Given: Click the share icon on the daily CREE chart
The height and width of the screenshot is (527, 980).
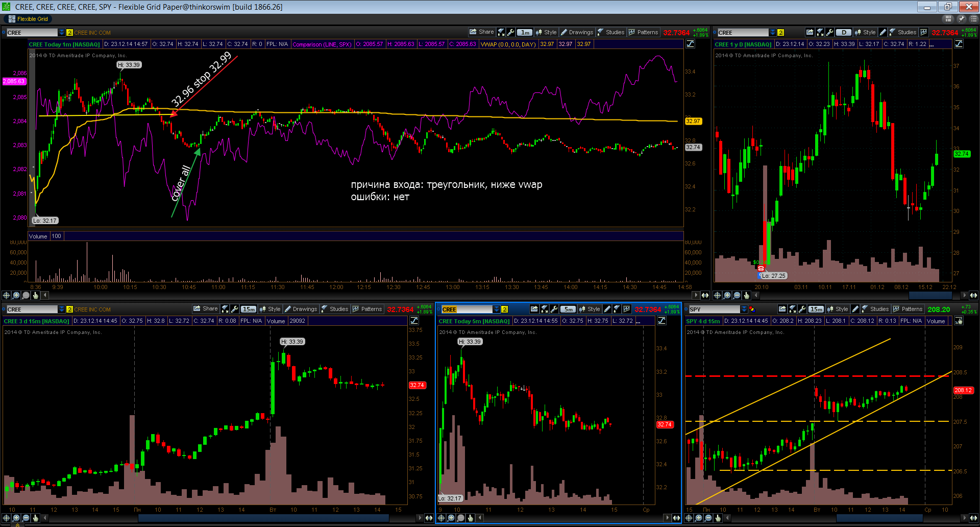Looking at the screenshot, I should click(x=810, y=32).
